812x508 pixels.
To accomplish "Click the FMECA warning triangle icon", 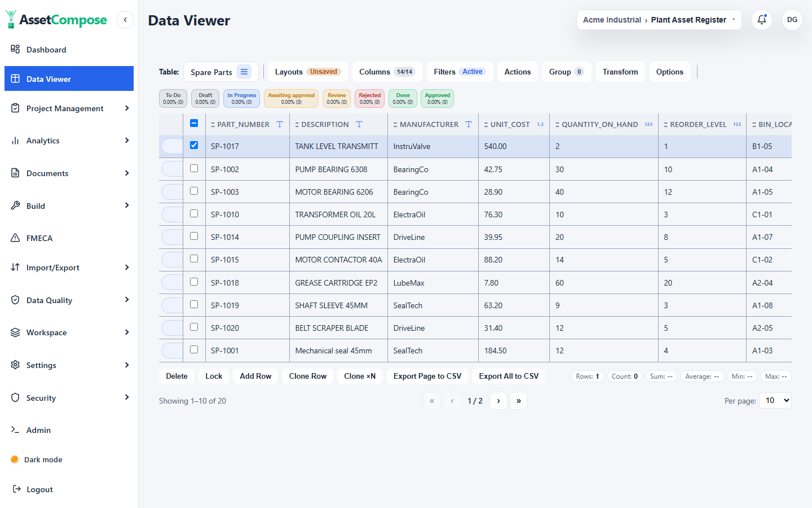I will point(15,238).
